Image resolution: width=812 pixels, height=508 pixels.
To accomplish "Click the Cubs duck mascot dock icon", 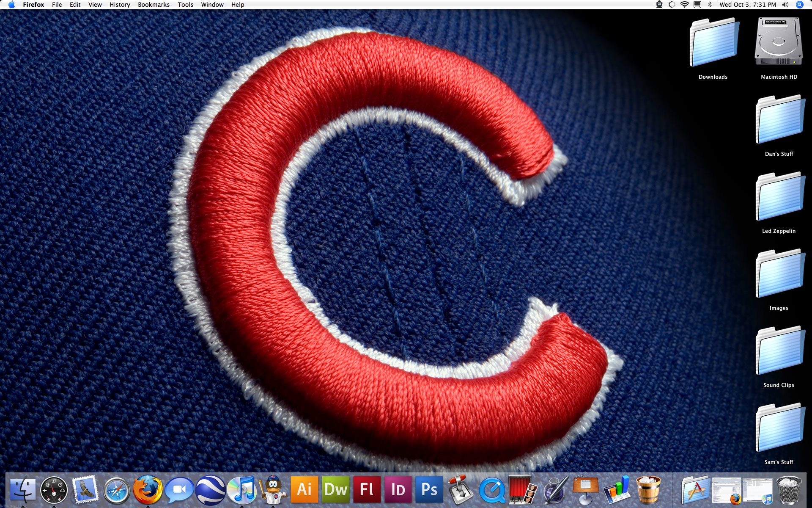I will [273, 489].
